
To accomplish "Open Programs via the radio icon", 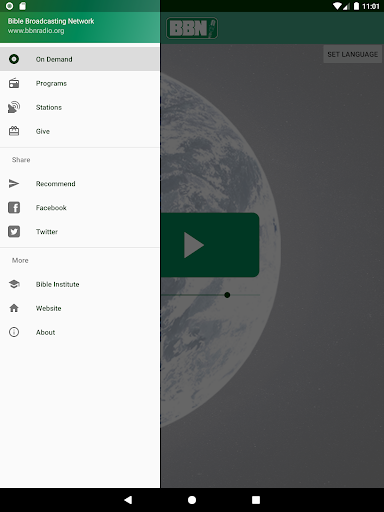I will tap(14, 83).
